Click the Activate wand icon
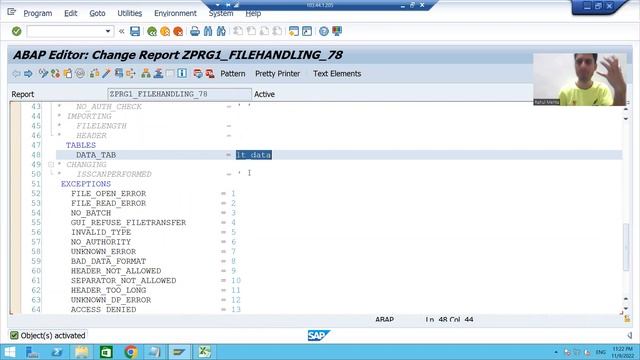The height and width of the screenshot is (360, 640). [x=106, y=73]
